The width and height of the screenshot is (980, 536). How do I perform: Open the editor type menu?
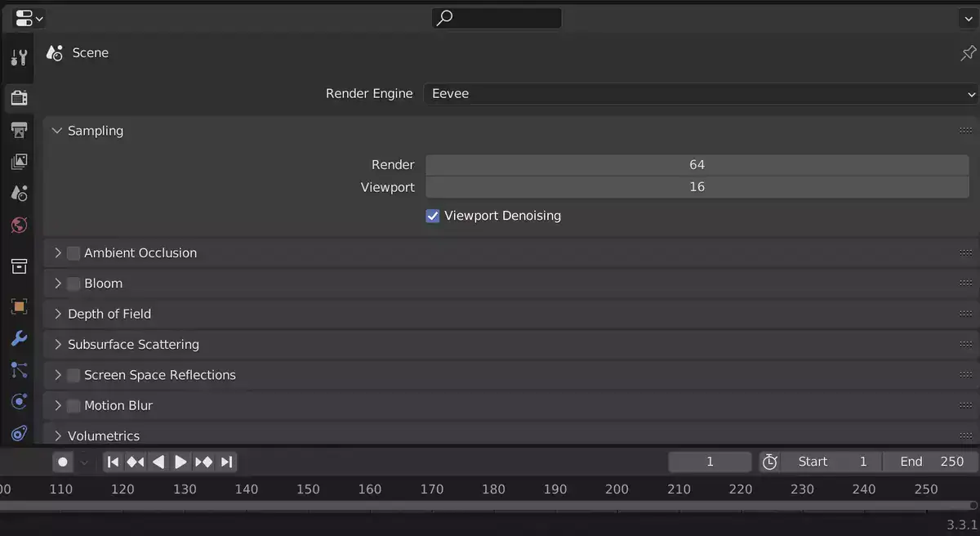tap(29, 18)
